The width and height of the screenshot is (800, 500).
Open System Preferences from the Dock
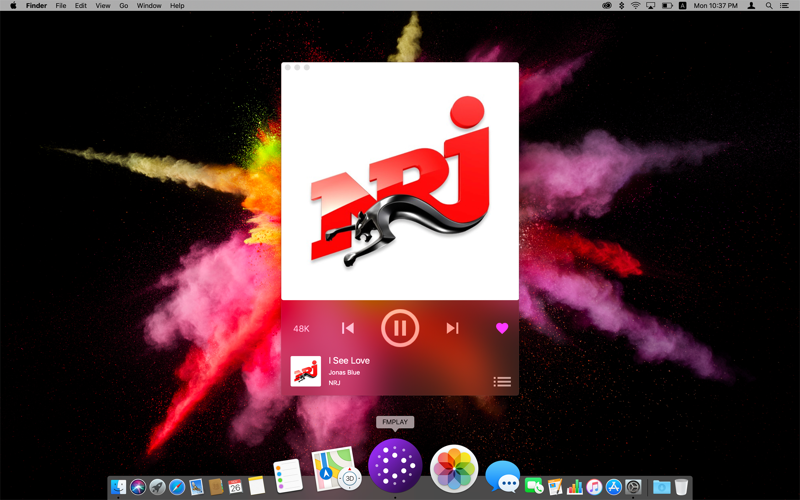click(x=633, y=487)
